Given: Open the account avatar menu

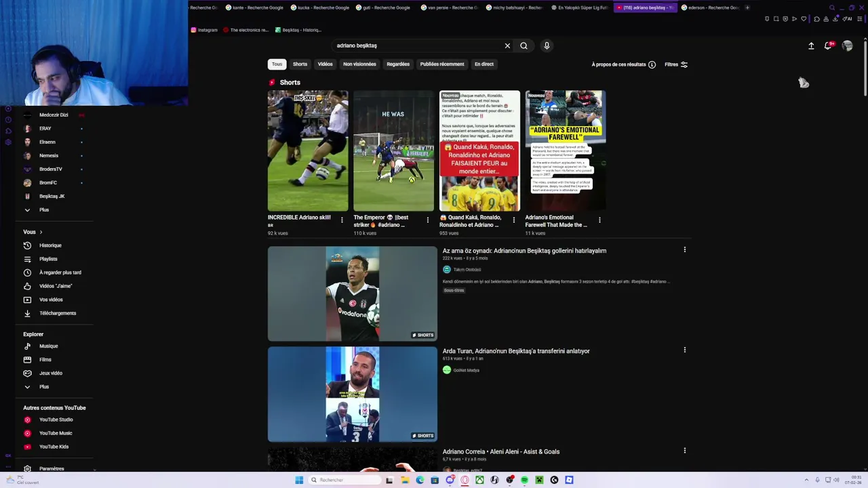Looking at the screenshot, I should tap(848, 45).
